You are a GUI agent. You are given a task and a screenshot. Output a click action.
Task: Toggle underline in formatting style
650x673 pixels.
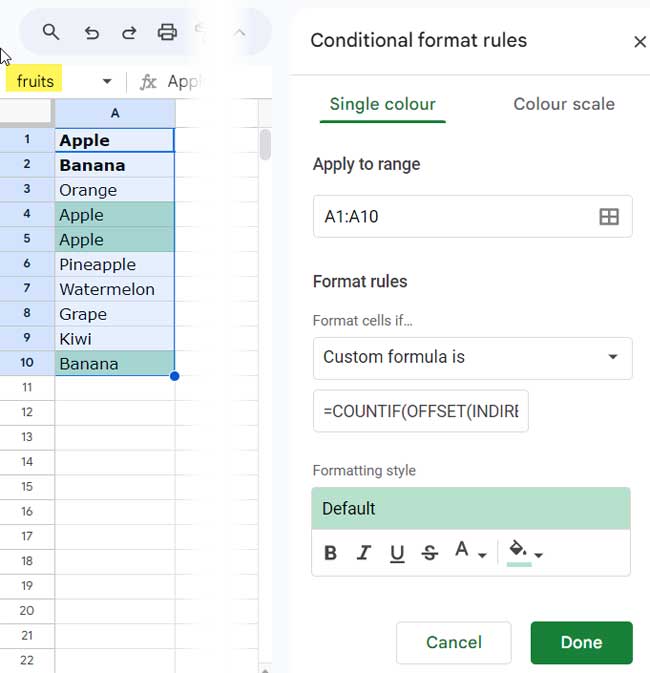tap(397, 553)
